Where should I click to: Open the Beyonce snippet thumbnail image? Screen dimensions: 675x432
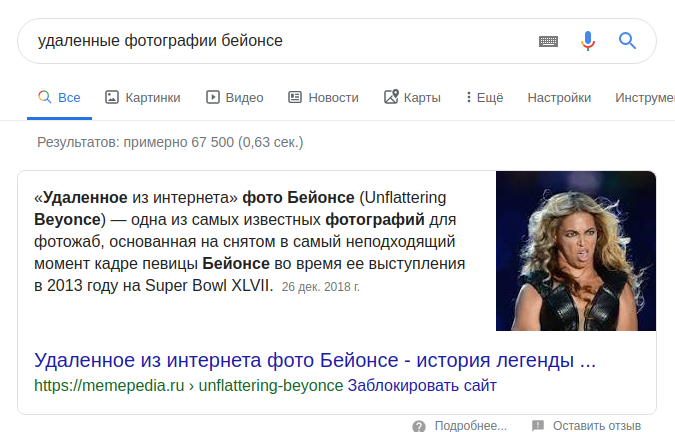[576, 250]
